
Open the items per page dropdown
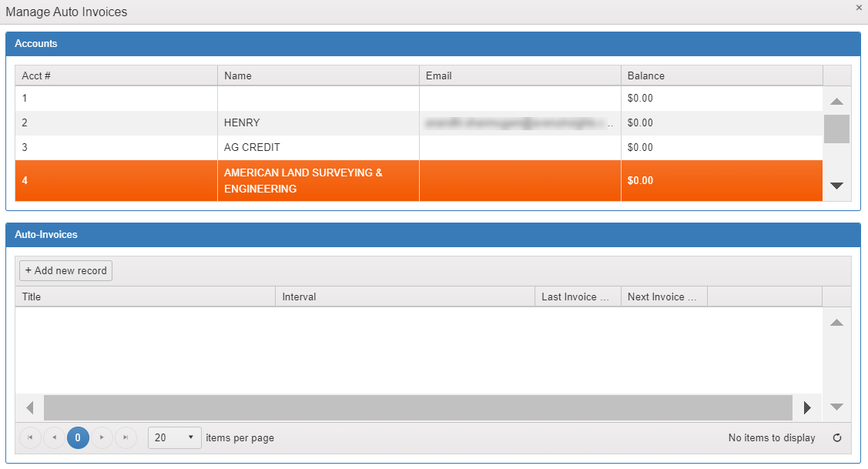(175, 437)
